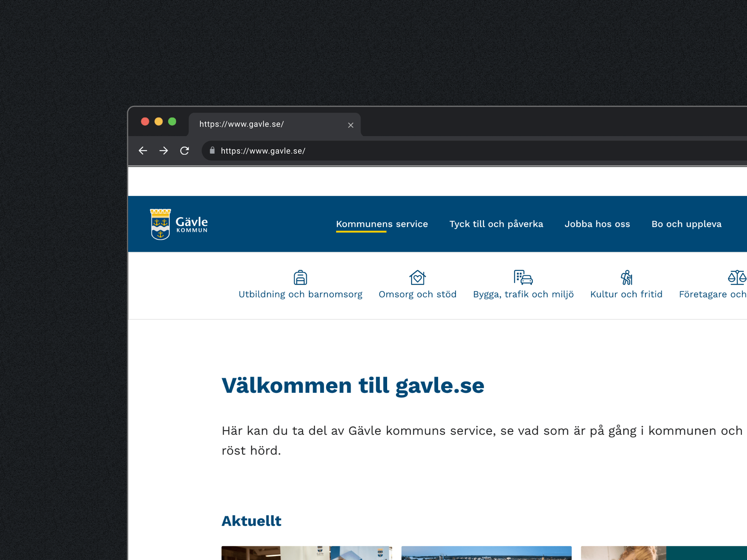
Task: Click the browser back arrow
Action: (143, 151)
